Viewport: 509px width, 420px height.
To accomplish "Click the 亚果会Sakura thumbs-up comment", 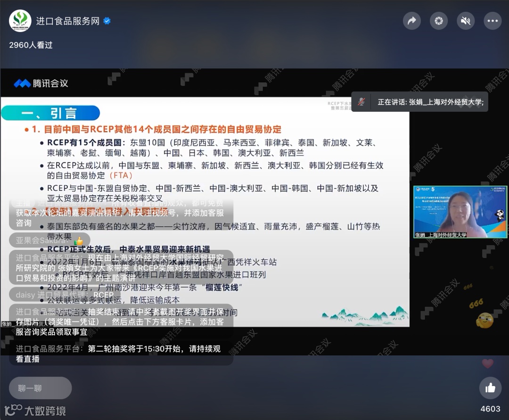I will pyautogui.click(x=49, y=240).
